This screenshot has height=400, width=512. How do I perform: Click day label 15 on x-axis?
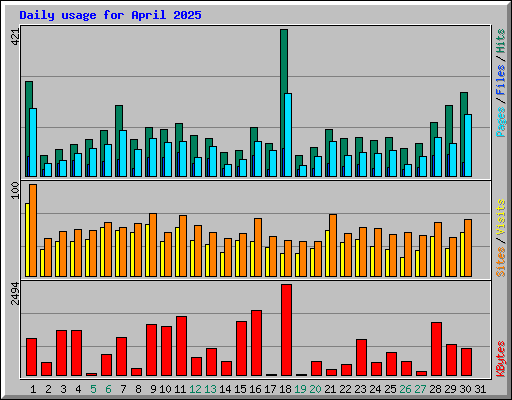click(240, 389)
